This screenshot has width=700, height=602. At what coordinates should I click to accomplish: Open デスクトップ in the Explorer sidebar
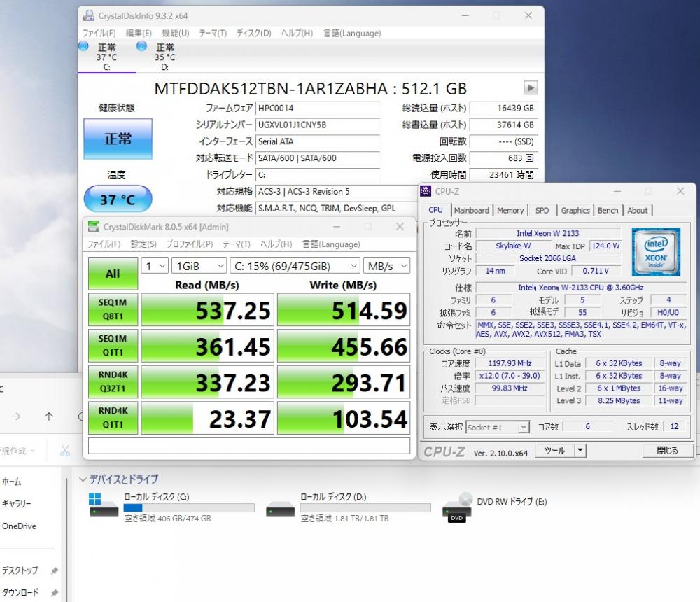(x=20, y=570)
